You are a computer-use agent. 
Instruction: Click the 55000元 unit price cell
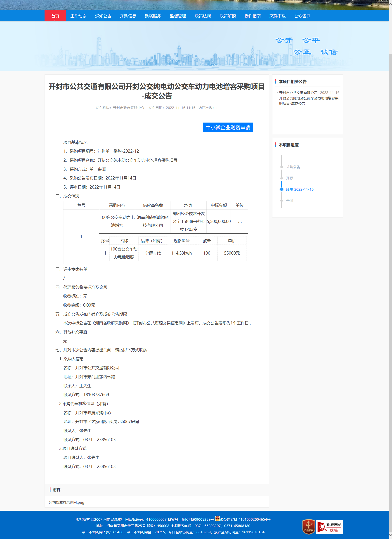tap(232, 253)
